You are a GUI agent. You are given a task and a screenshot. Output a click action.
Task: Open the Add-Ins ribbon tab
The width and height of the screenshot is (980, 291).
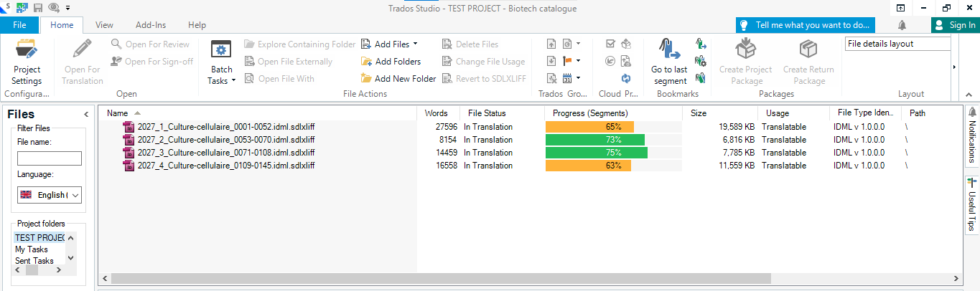point(151,25)
